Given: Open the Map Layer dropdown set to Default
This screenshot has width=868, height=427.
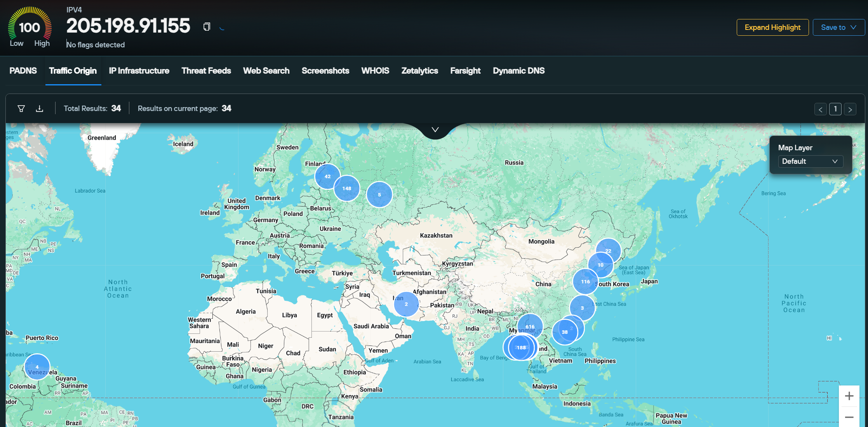Looking at the screenshot, I should pyautogui.click(x=811, y=161).
